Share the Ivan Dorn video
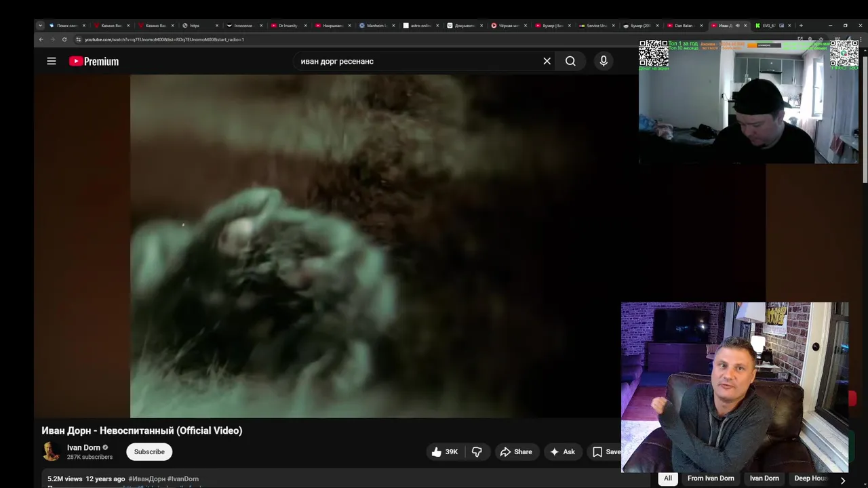 (516, 452)
